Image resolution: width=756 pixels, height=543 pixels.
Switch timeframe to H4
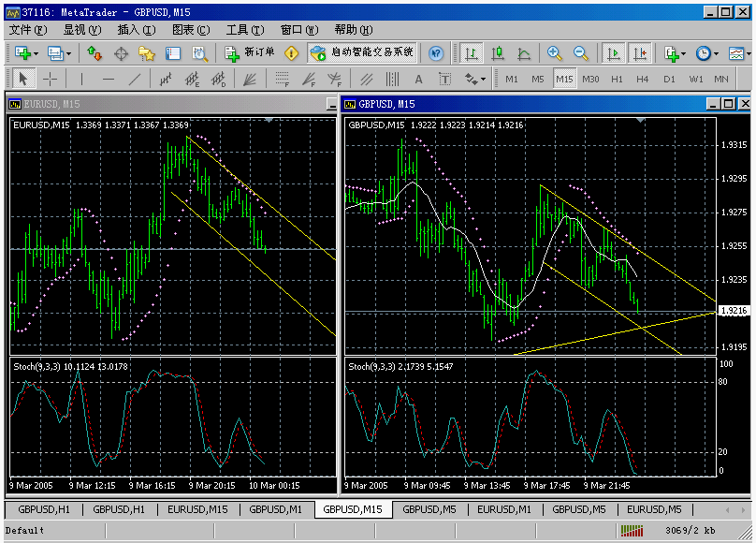point(642,79)
